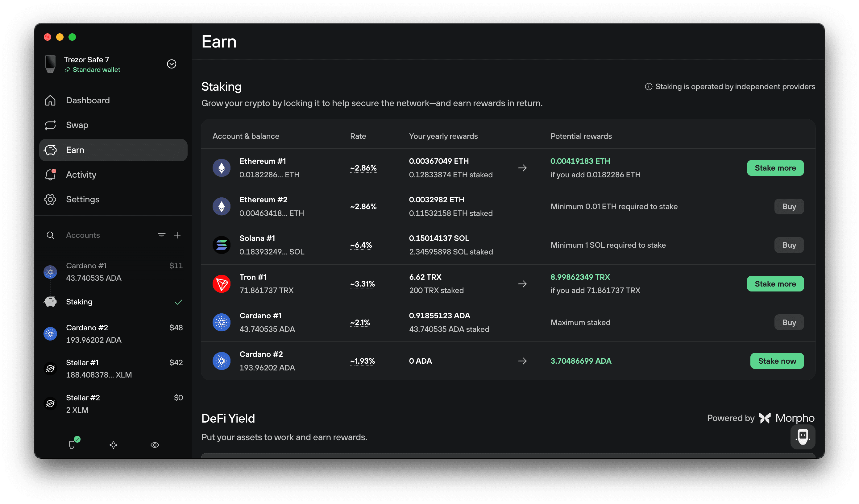Open the Dashboard page
Image resolution: width=859 pixels, height=504 pixels.
[113, 100]
